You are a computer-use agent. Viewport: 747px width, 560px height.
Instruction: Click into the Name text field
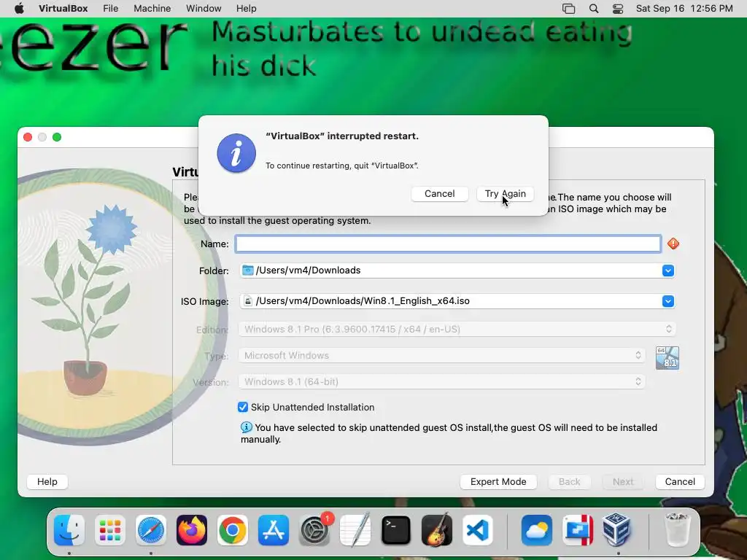click(x=448, y=244)
